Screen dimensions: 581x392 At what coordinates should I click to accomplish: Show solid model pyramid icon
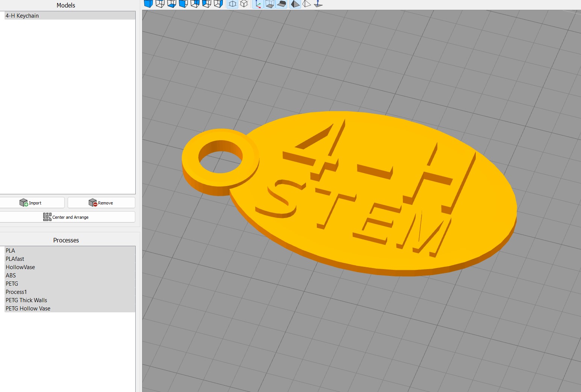pos(295,4)
